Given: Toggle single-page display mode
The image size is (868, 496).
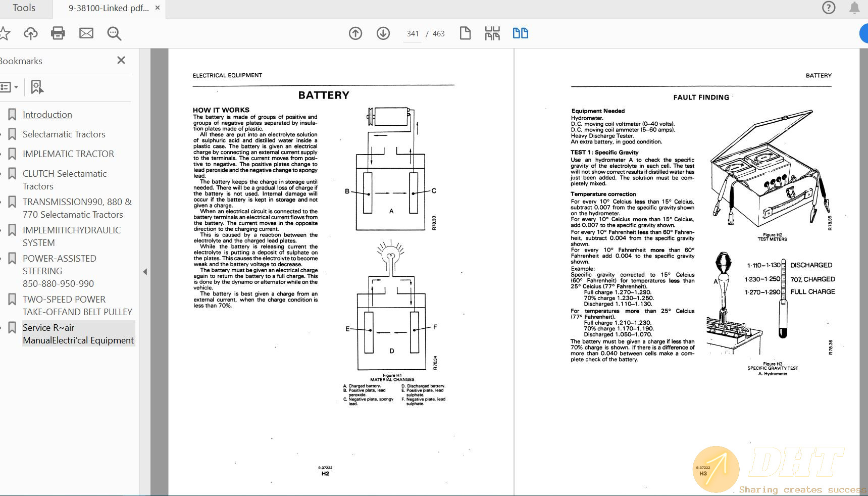Looking at the screenshot, I should click(x=465, y=33).
